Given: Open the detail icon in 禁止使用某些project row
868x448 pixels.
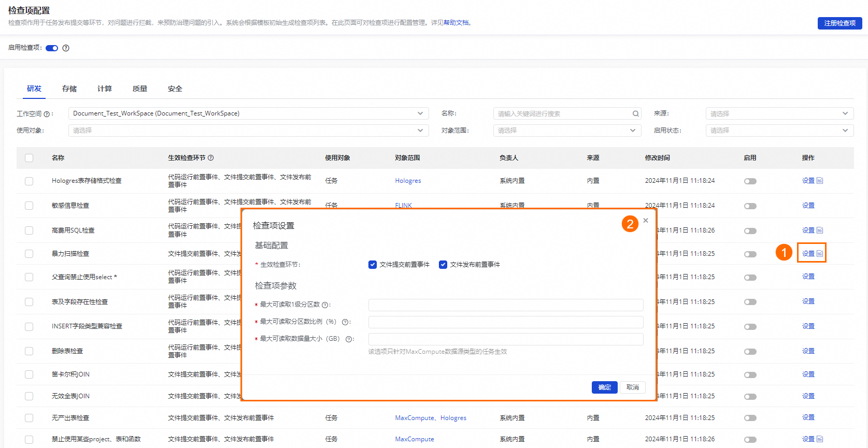Looking at the screenshot, I should click(820, 439).
